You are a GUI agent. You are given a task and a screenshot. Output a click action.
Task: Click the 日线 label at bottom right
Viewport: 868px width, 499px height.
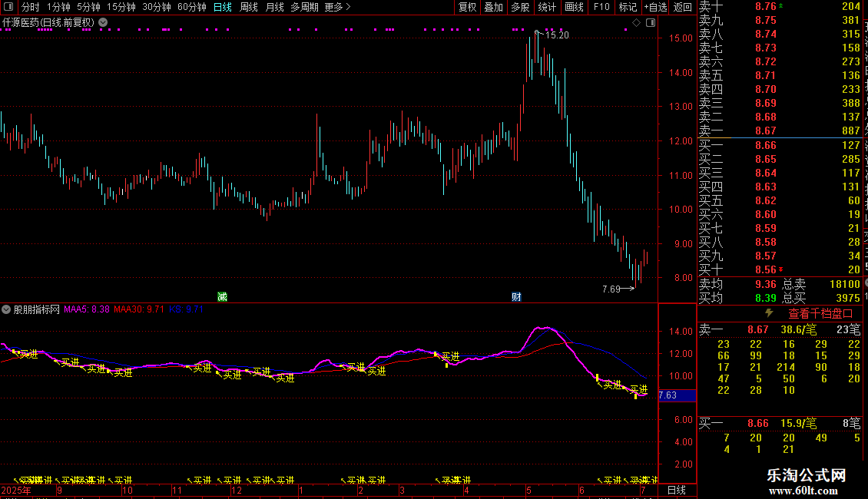tap(677, 490)
